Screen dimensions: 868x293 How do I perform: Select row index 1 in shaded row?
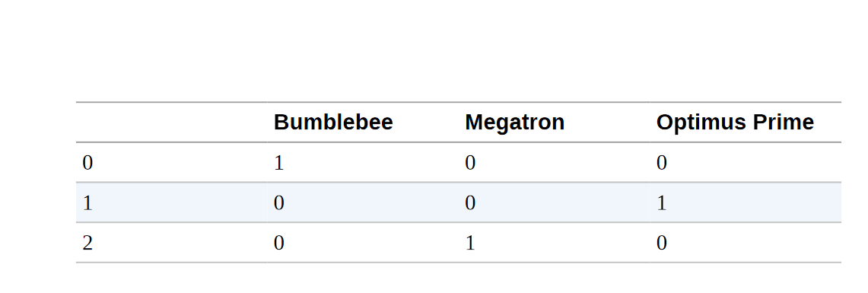[x=87, y=202]
